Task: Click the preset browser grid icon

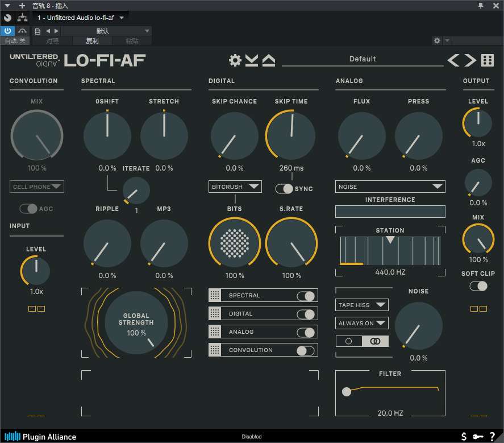Action: tap(487, 60)
